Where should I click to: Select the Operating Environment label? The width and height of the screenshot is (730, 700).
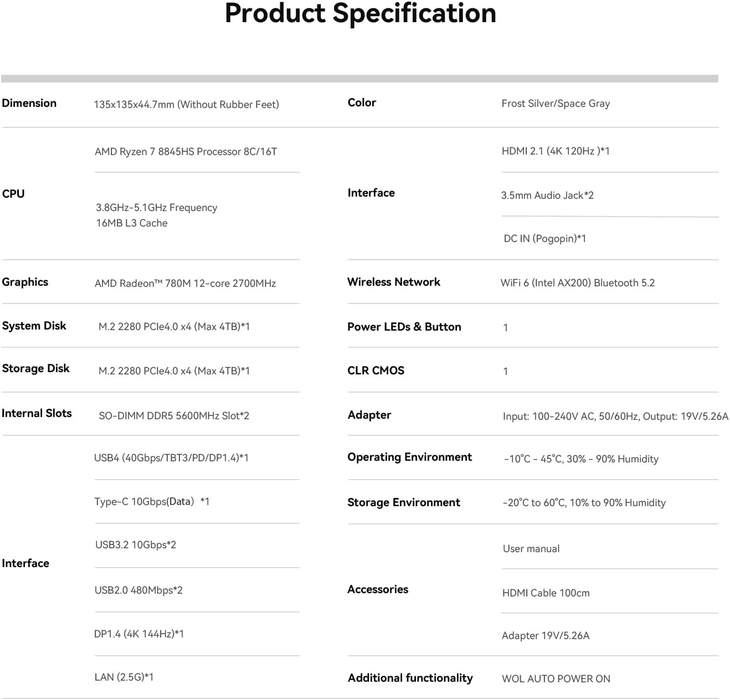click(x=410, y=457)
